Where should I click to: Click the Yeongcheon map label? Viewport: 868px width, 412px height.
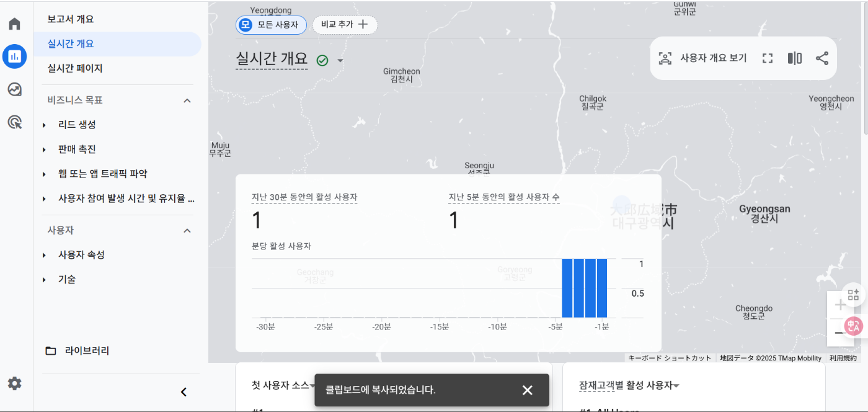pos(831,102)
